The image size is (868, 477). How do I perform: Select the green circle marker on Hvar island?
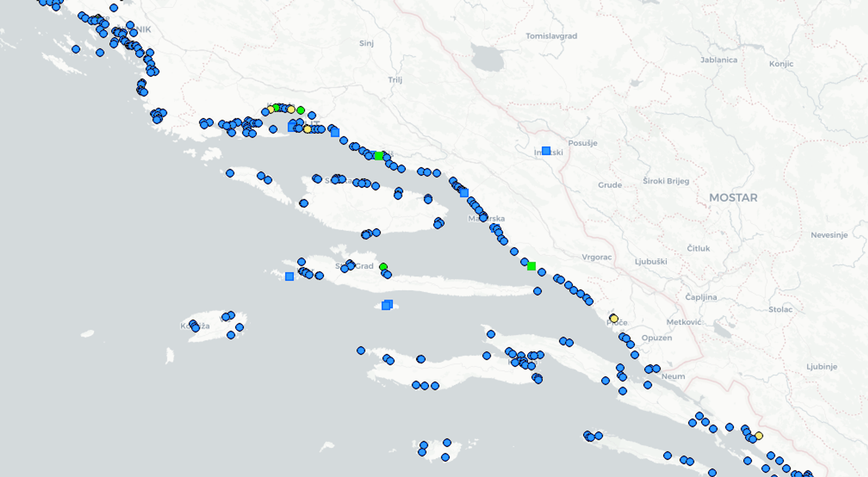(x=383, y=267)
